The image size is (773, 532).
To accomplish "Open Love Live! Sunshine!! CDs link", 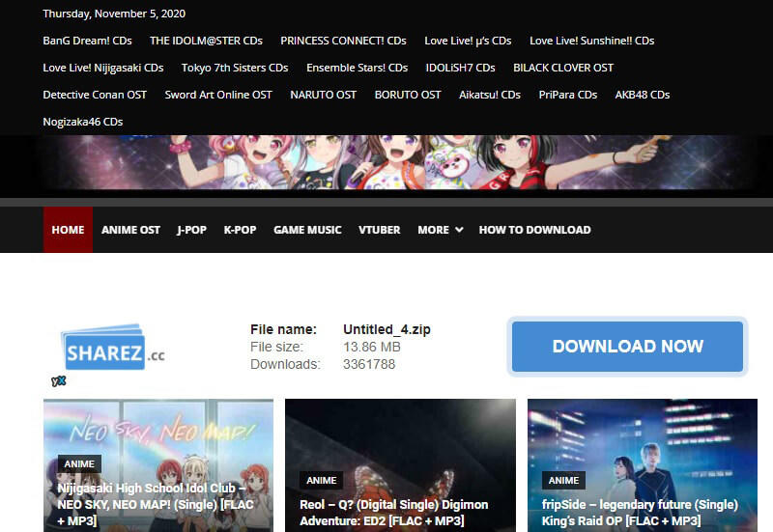I will pos(592,41).
